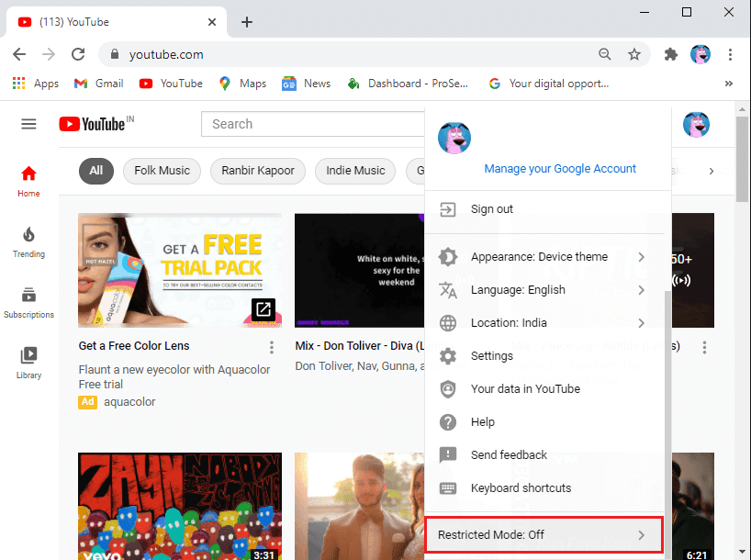This screenshot has width=751, height=560.
Task: Show more category chips with the arrow
Action: tap(712, 171)
